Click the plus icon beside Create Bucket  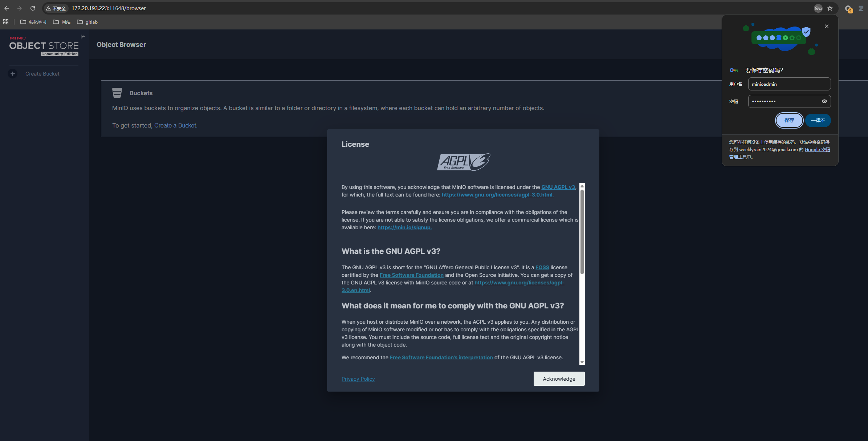coord(13,74)
